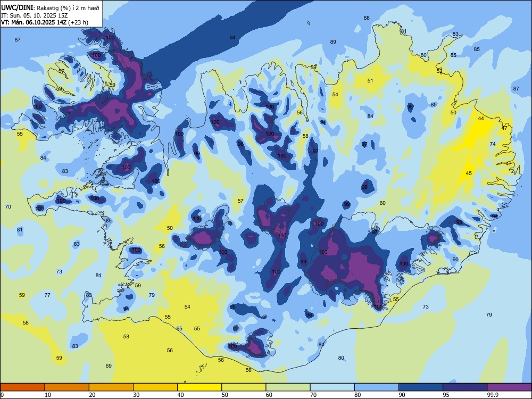The height and width of the screenshot is (399, 532).
Task: Click the map value '96'
Action: [309, 315]
